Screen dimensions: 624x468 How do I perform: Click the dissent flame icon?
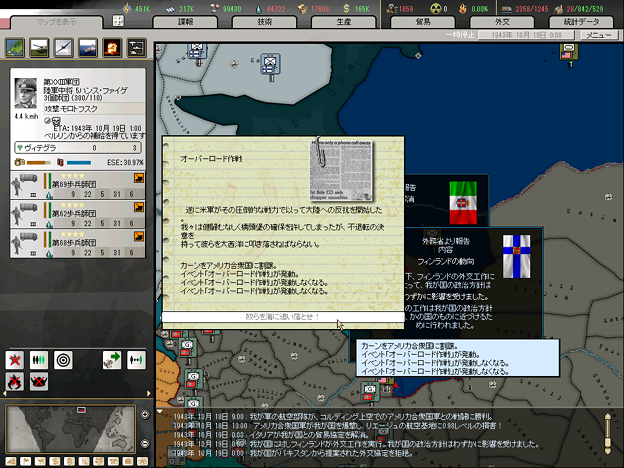[x=462, y=8]
